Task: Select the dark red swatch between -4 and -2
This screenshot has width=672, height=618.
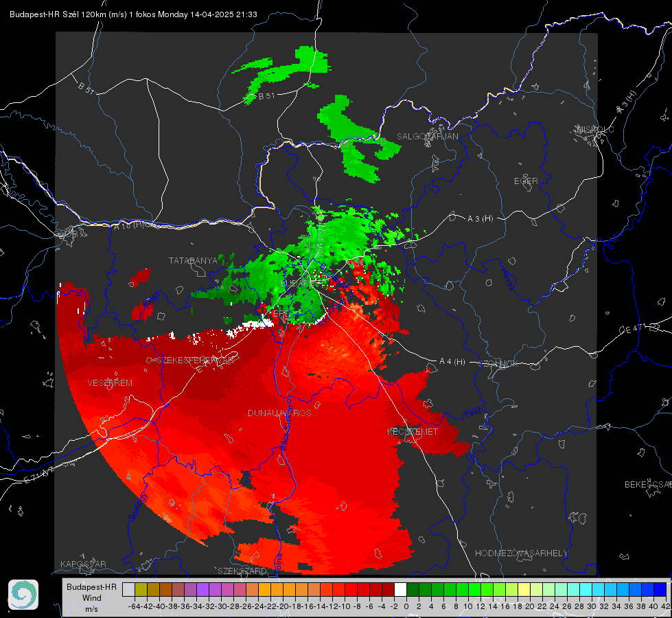Action: [x=389, y=589]
